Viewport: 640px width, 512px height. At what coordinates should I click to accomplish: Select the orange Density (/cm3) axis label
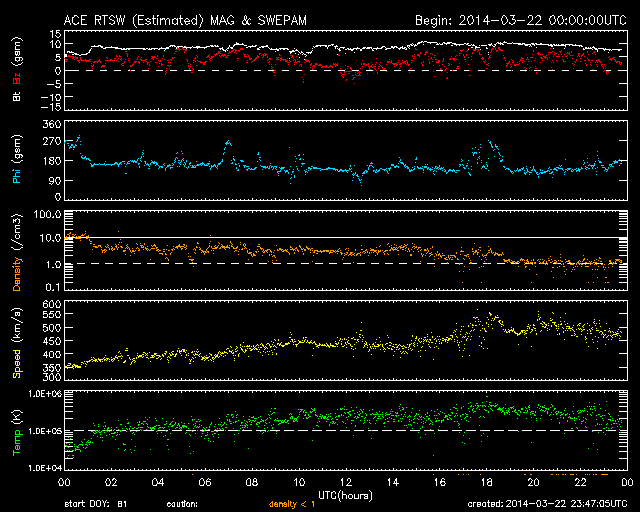pos(16,256)
